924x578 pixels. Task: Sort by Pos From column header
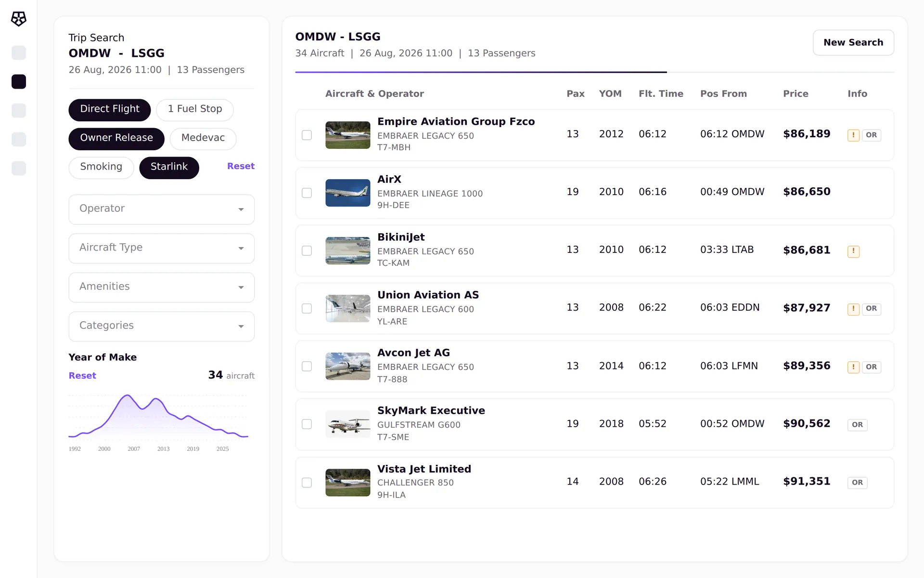[x=723, y=94]
